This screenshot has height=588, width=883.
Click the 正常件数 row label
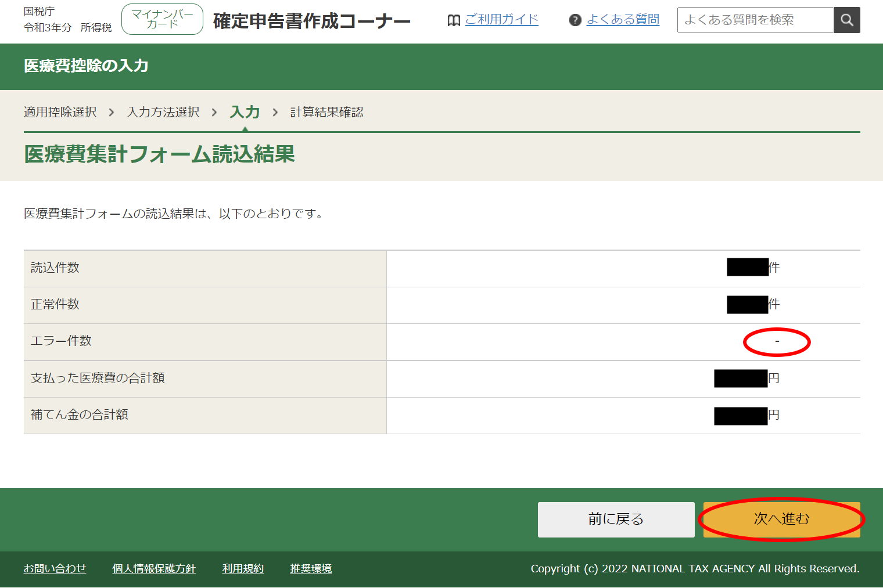(55, 305)
